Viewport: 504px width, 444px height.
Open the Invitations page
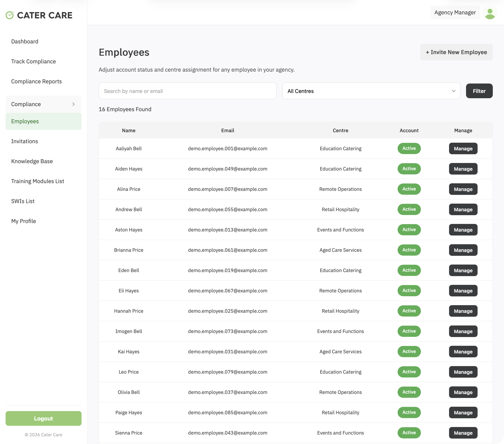25,141
